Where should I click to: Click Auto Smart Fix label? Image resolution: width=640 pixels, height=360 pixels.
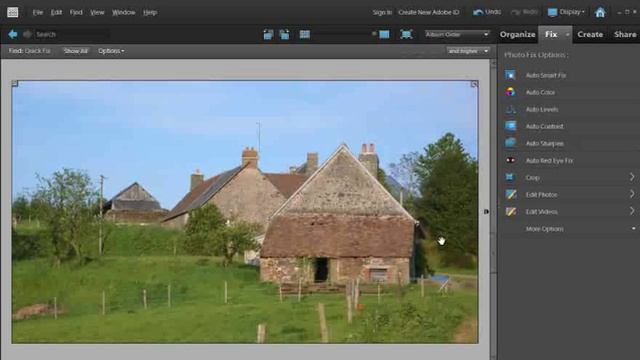click(546, 75)
